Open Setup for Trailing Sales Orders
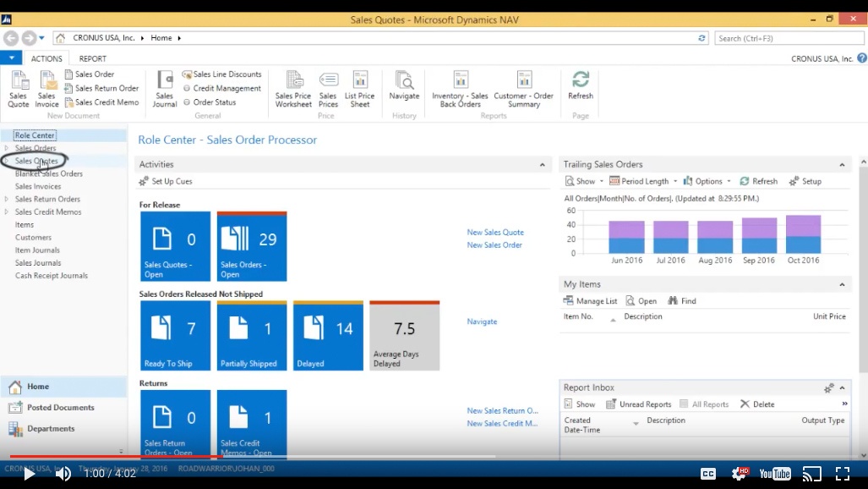The height and width of the screenshot is (489, 868). click(805, 181)
